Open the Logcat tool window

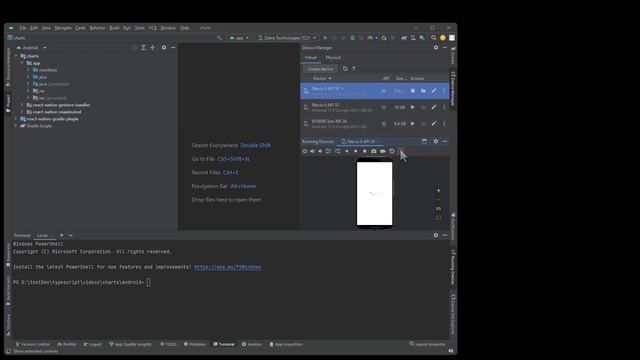(x=93, y=344)
